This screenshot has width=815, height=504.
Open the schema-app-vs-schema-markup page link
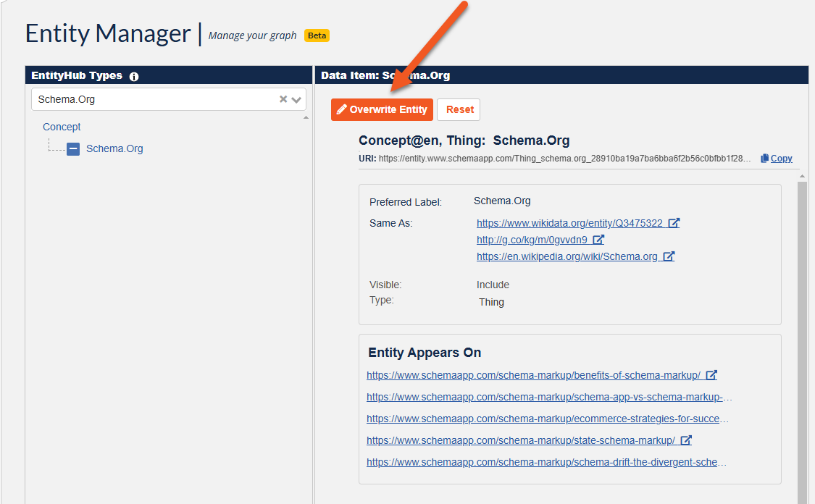[x=549, y=397]
